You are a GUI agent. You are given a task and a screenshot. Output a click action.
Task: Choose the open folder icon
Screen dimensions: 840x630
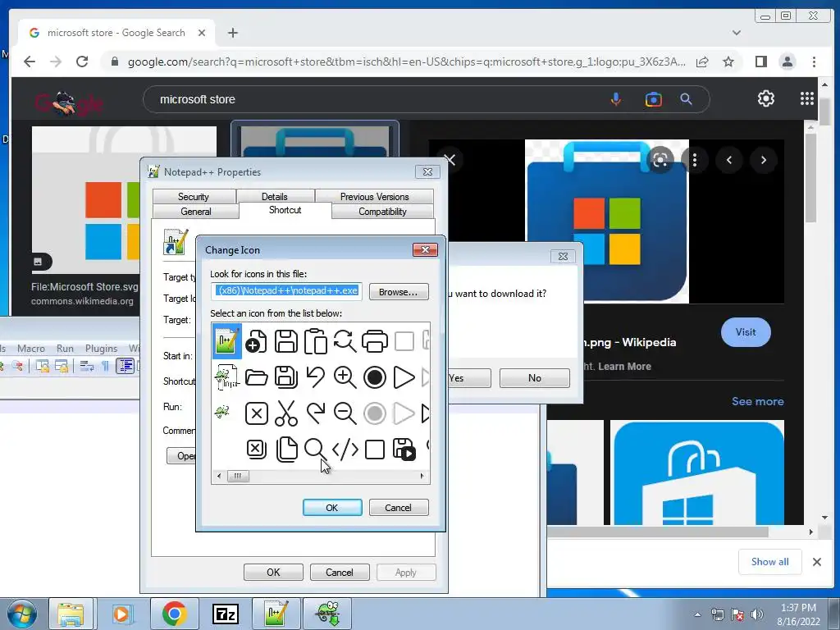pyautogui.click(x=256, y=377)
